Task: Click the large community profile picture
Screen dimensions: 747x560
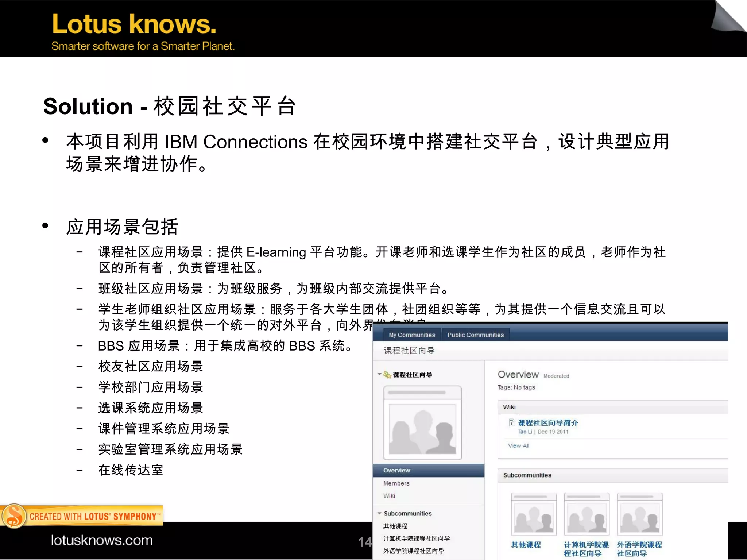Action: [x=422, y=423]
